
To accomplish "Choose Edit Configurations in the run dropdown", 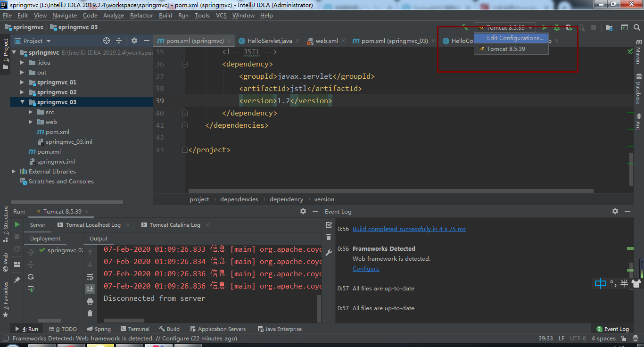I will (511, 38).
